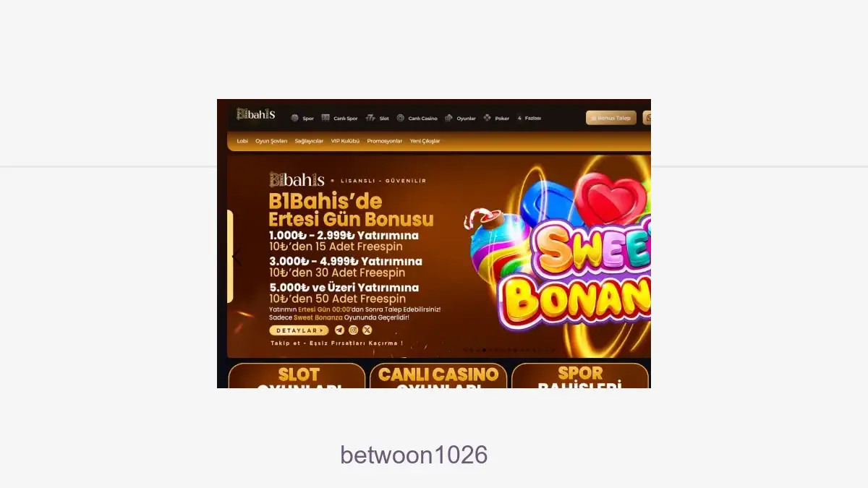The image size is (868, 488).
Task: Open the X social icon on the banner
Action: (x=367, y=330)
